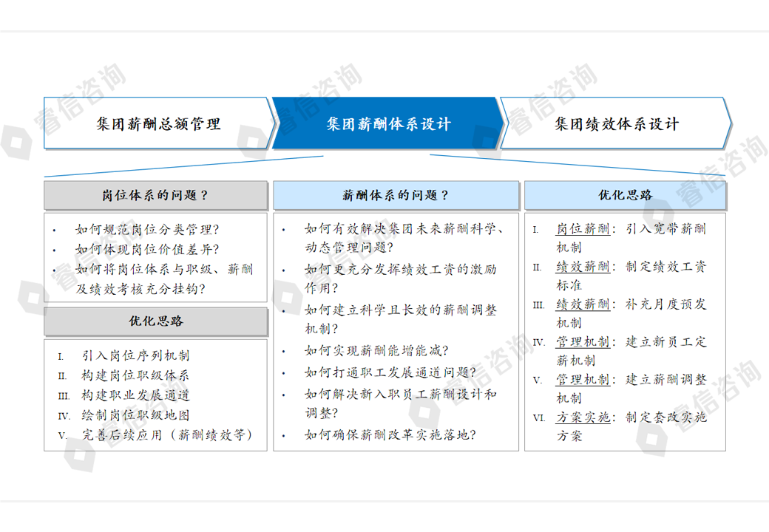Image resolution: width=769 pixels, height=532 pixels.
Task: Open the underlined 方案实施 link
Action: coord(583,417)
